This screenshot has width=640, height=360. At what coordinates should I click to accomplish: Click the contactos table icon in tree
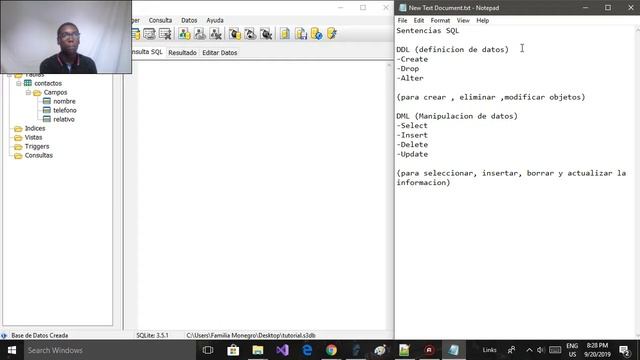click(28, 83)
